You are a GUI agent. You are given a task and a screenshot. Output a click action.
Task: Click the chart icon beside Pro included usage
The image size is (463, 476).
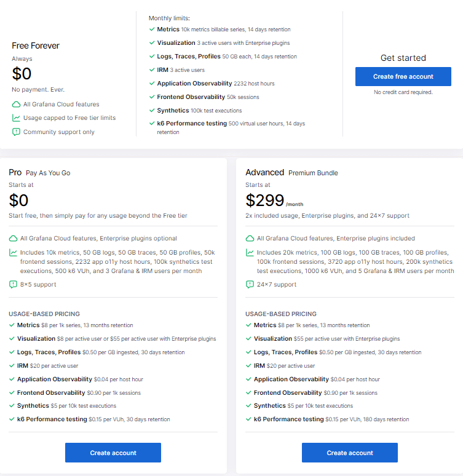(13, 253)
